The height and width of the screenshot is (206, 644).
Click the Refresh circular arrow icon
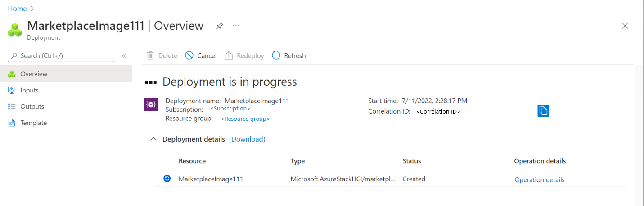pos(276,55)
